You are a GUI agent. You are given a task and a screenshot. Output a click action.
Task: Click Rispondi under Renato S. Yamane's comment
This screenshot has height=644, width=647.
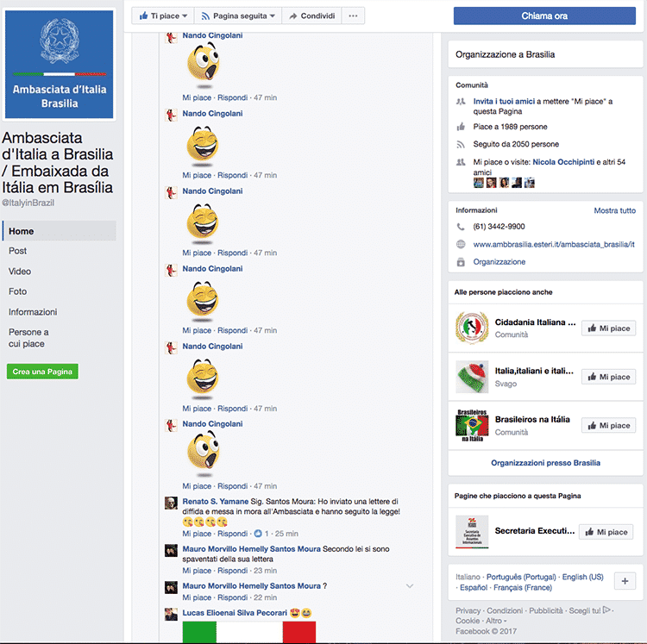[233, 534]
